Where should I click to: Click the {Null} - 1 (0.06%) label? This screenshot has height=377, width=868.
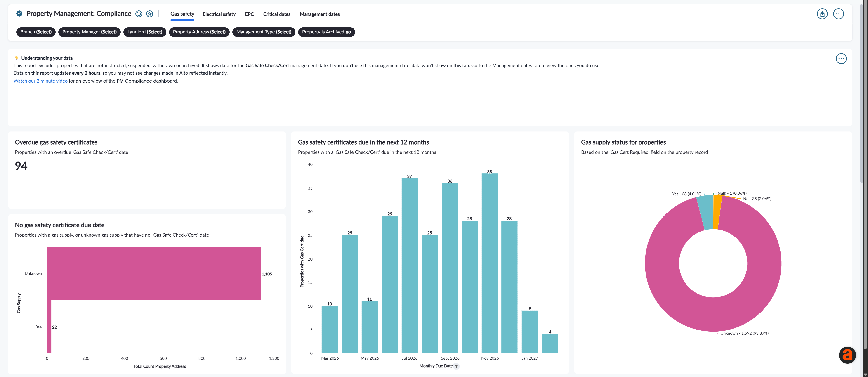coord(731,193)
